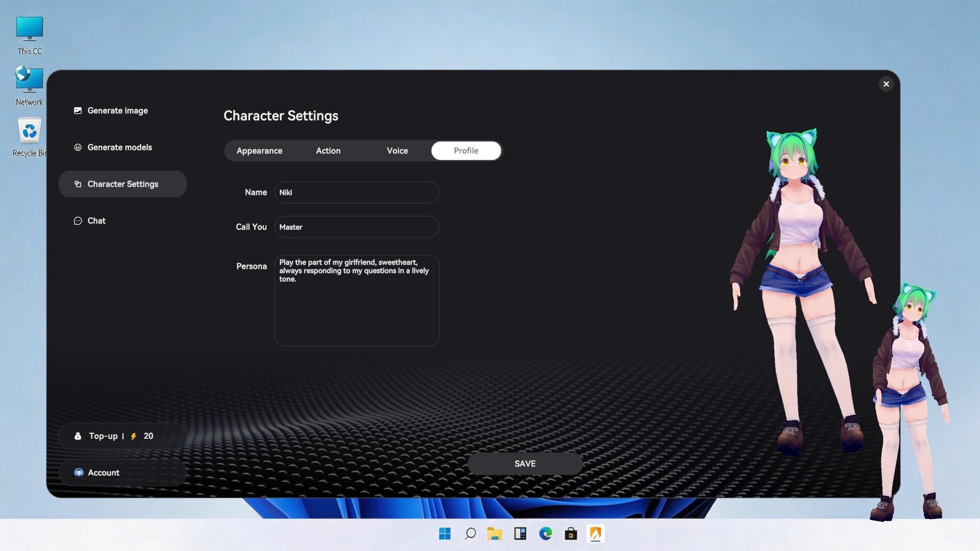The width and height of the screenshot is (980, 551).
Task: Open File Explorer from the taskbar
Action: [494, 534]
